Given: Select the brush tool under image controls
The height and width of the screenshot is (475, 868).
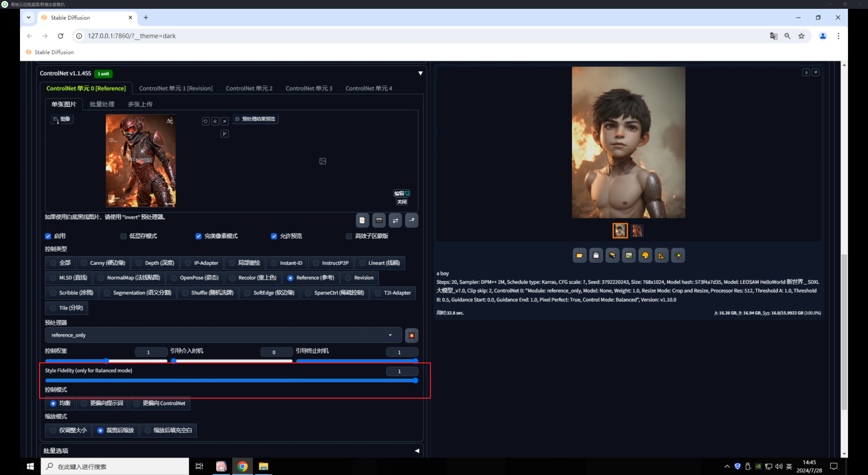Looking at the screenshot, I should point(224,134).
